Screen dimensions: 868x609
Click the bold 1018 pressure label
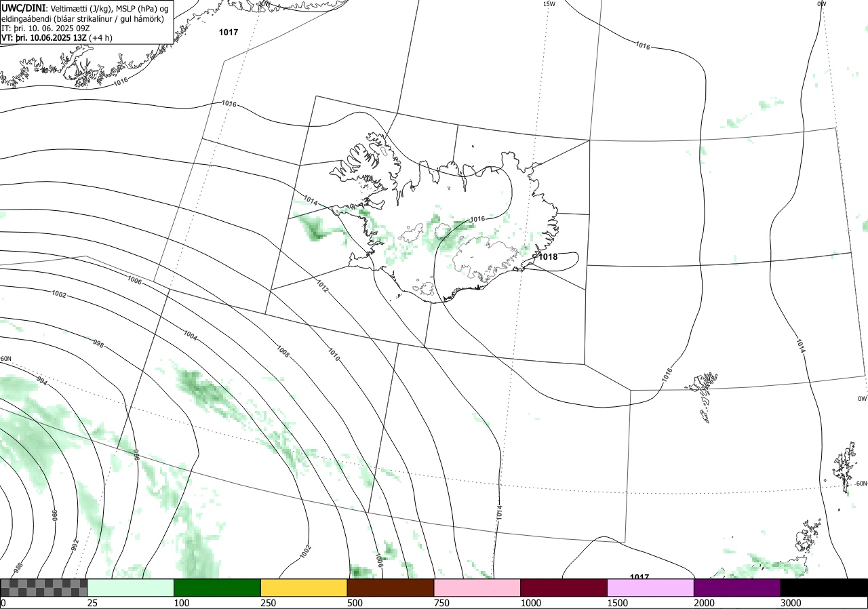coord(548,257)
